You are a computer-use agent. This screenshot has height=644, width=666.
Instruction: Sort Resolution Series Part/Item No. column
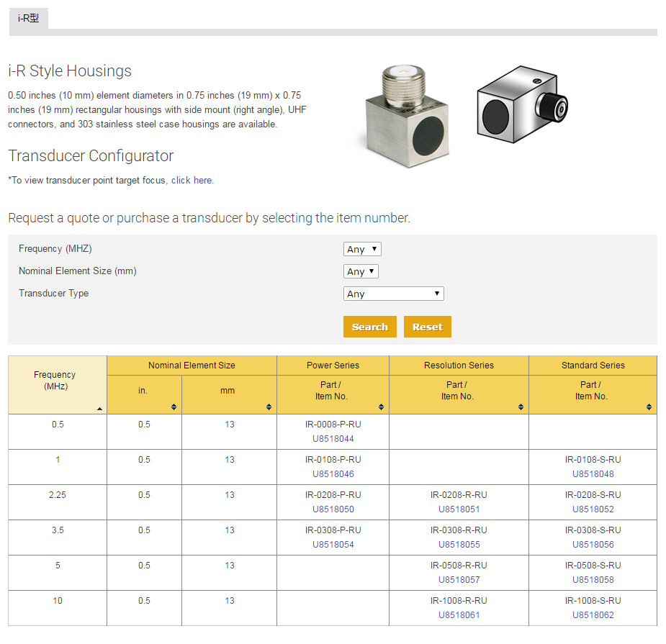pos(521,407)
